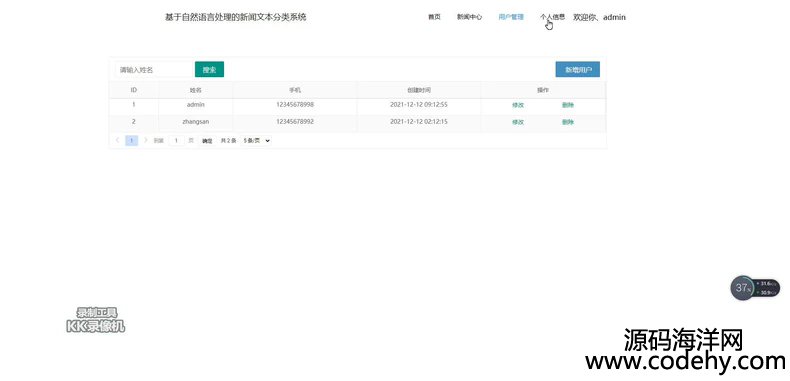This screenshot has width=790, height=381.
Task: Click the green 搜索 button
Action: 209,70
